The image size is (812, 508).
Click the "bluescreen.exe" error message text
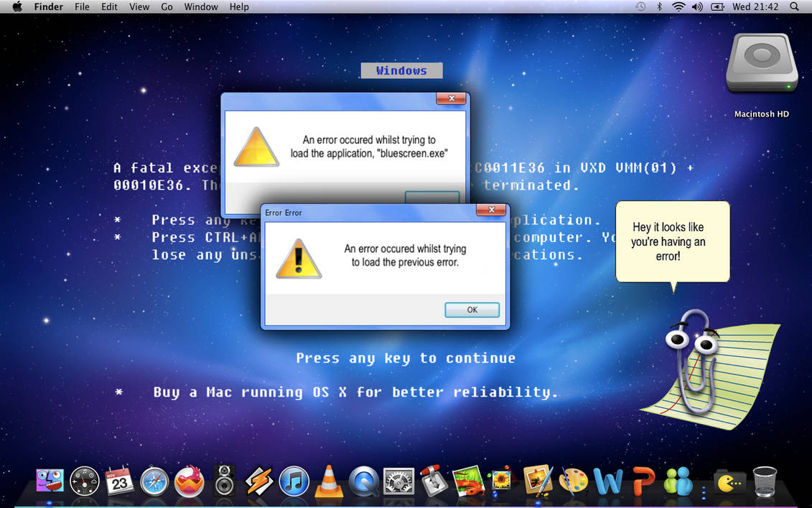tap(369, 146)
